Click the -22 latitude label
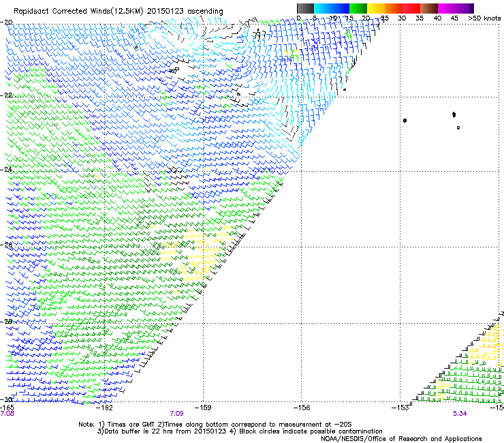504x443 pixels. (x=6, y=95)
